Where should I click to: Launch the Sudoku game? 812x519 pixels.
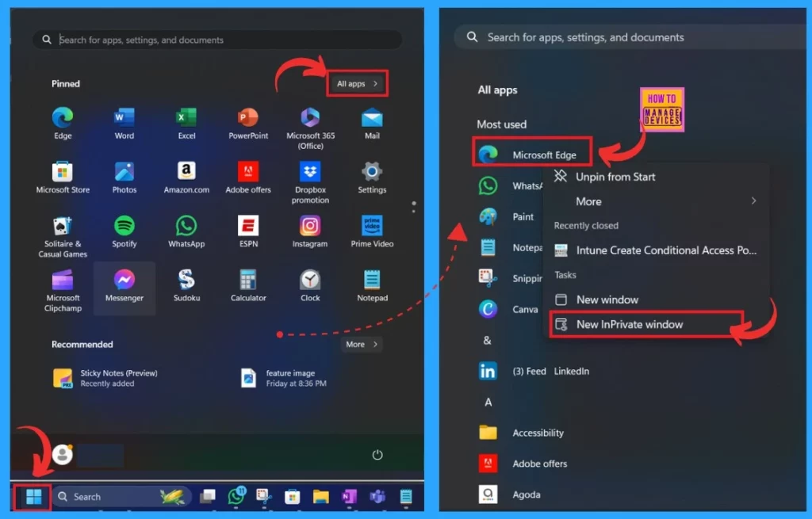[x=186, y=285]
